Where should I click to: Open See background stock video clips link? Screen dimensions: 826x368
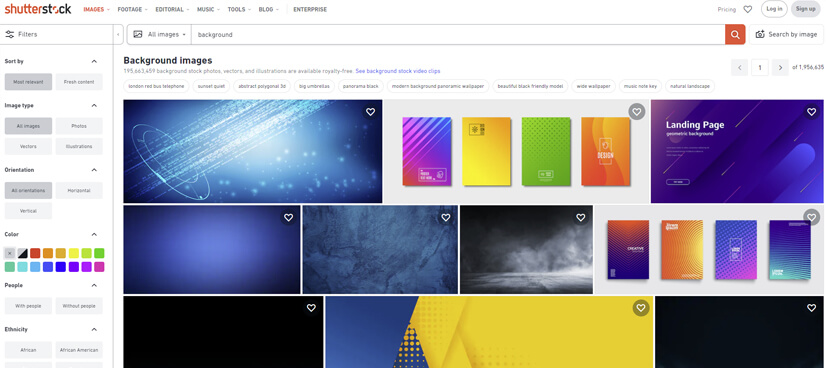(398, 71)
